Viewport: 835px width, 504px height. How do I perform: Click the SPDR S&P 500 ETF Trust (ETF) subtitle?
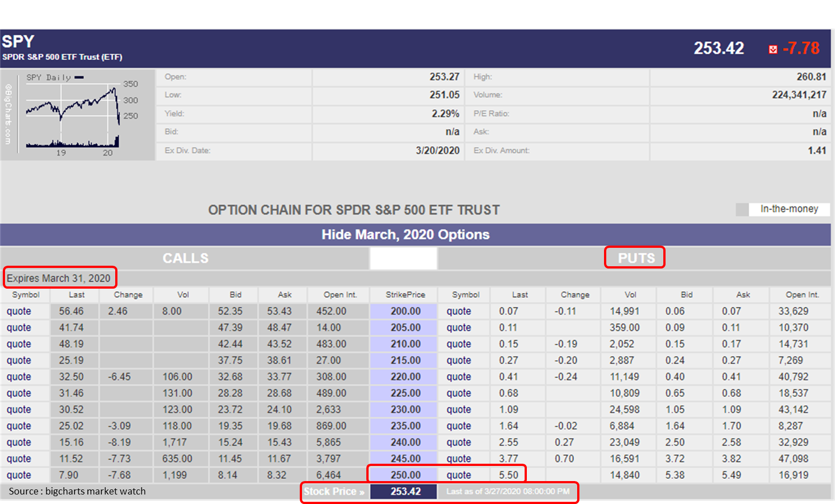pyautogui.click(x=62, y=57)
